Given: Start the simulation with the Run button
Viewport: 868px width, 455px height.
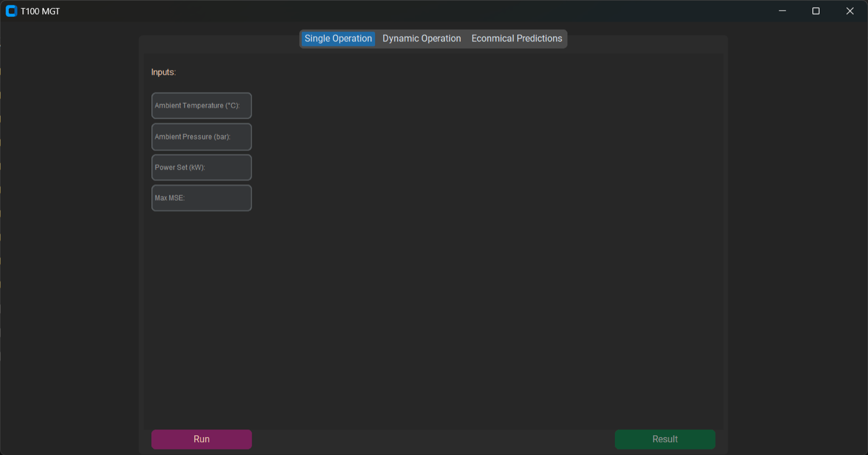Looking at the screenshot, I should pos(201,440).
